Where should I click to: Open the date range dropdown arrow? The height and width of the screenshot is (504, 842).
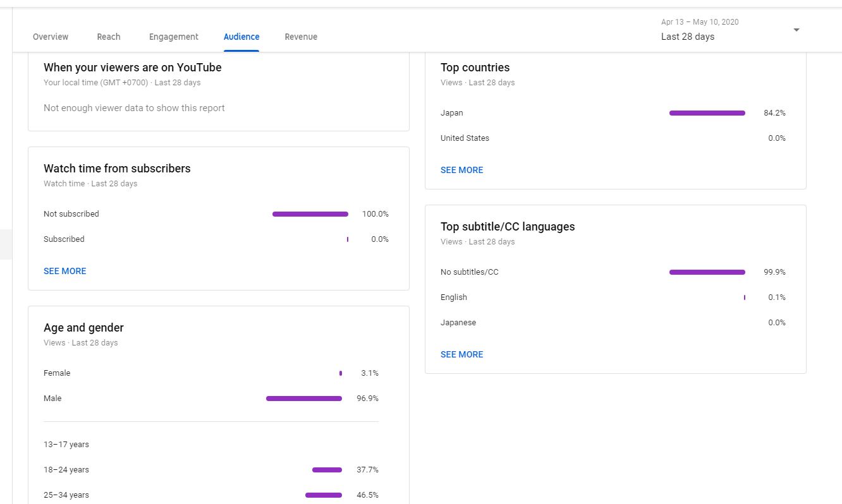[796, 30]
